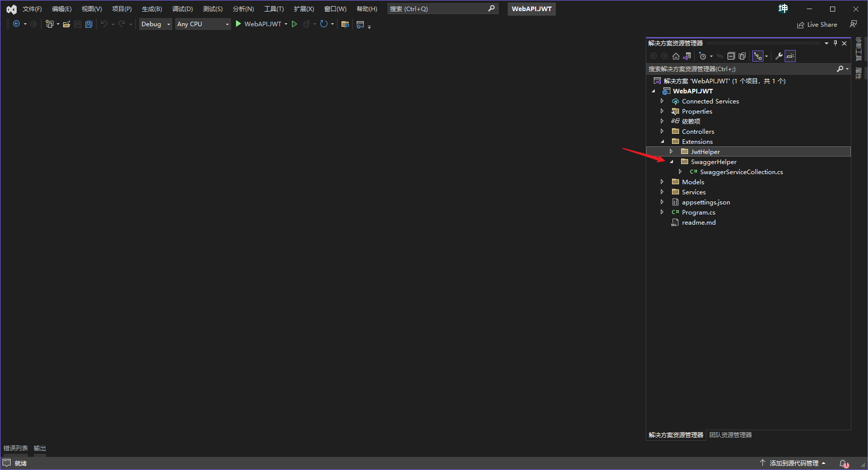Toggle the Track Active Item sync icon
This screenshot has width=868, height=470.
pos(720,57)
